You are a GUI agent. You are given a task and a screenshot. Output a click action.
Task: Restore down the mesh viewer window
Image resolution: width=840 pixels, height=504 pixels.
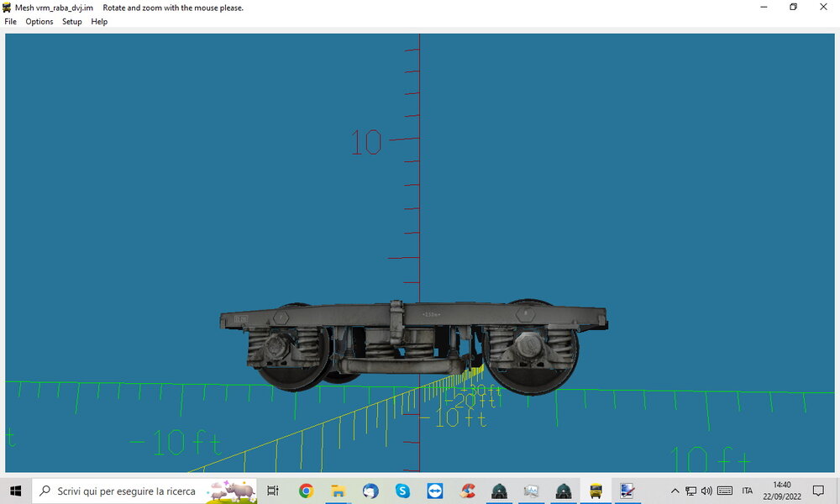click(794, 7)
